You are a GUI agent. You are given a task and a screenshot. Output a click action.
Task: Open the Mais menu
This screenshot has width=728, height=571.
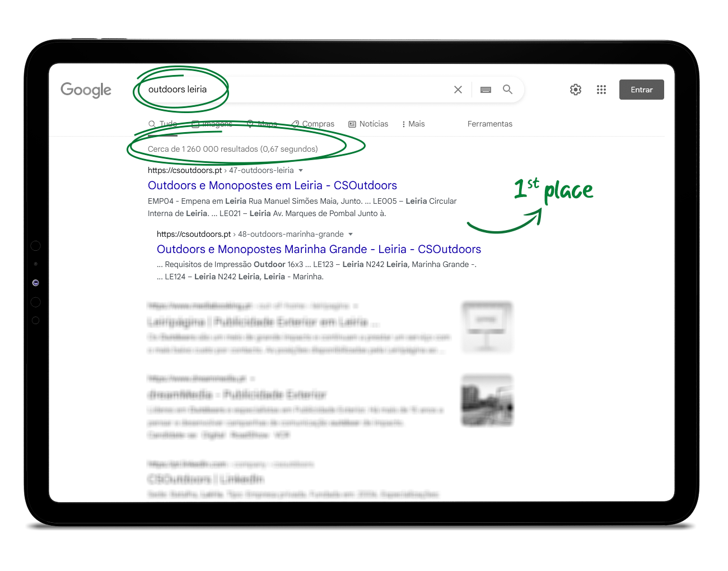[413, 124]
